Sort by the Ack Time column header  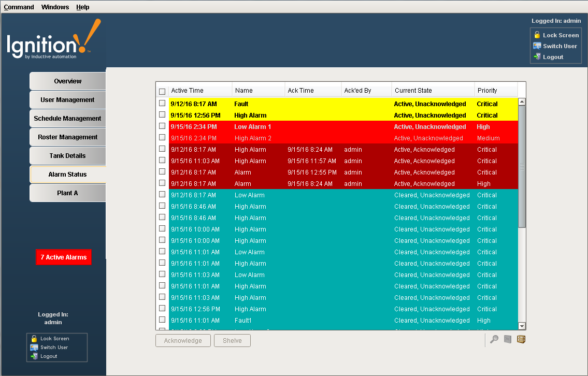click(x=313, y=90)
